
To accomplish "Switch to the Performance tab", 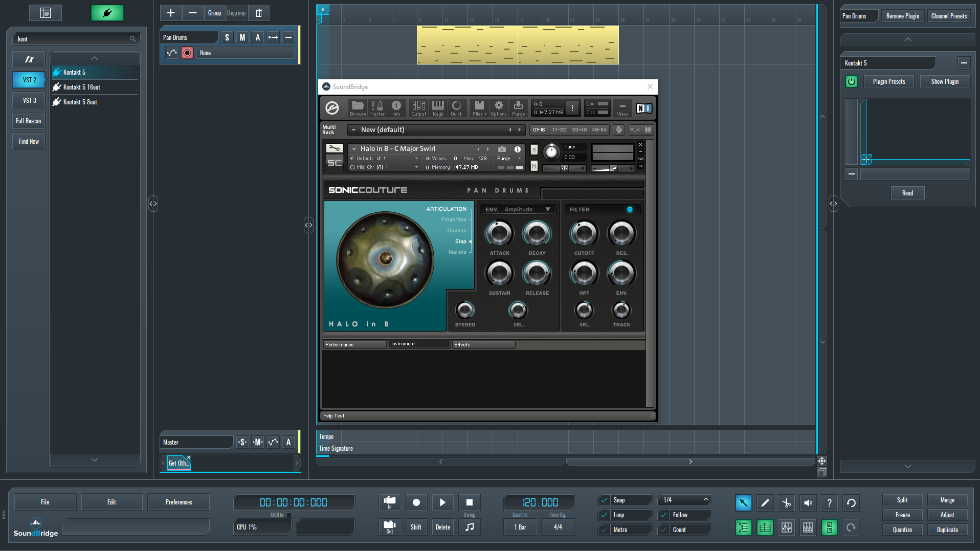I will (354, 345).
